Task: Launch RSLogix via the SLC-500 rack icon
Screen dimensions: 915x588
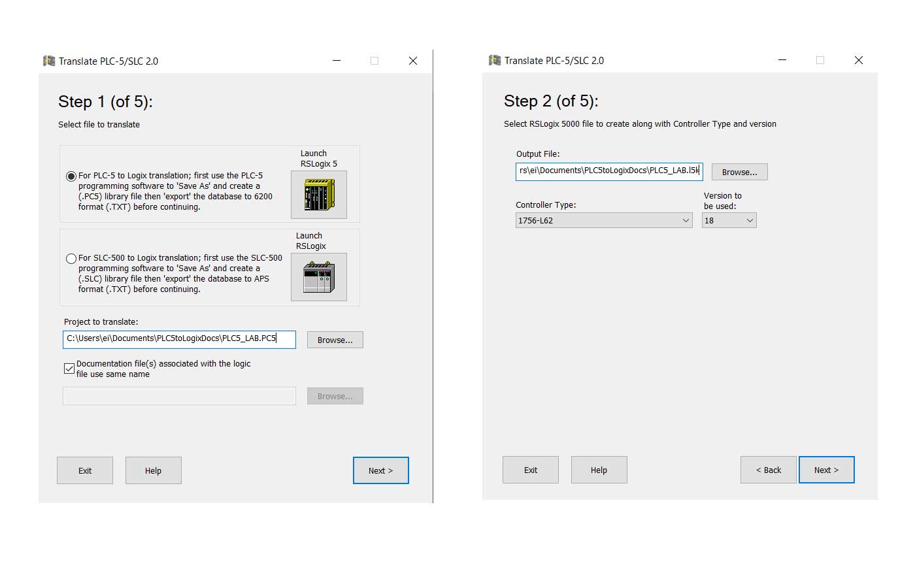Action: click(x=319, y=277)
